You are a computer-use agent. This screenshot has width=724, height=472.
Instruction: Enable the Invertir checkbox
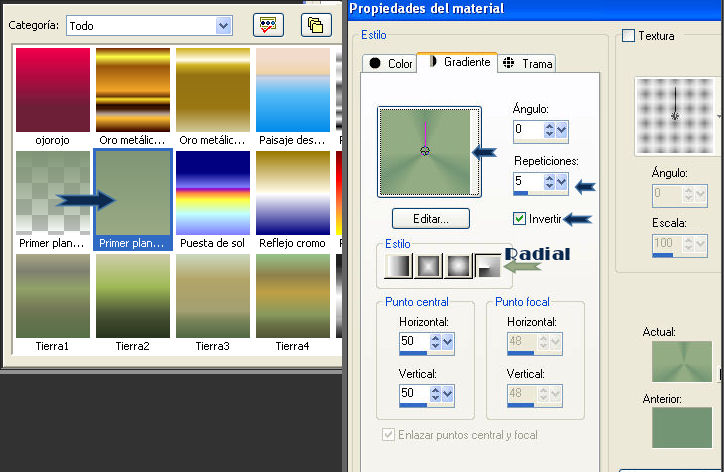519,218
